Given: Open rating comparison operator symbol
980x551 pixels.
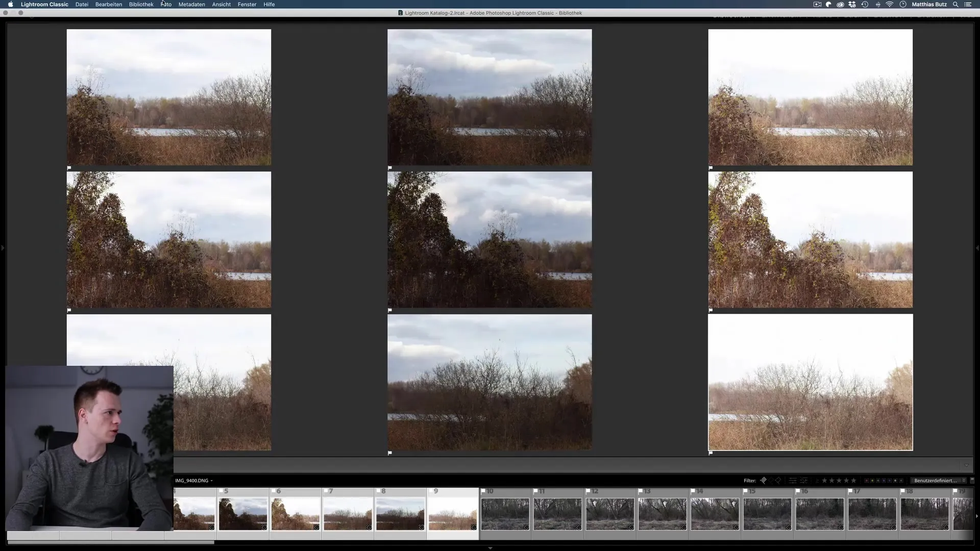Looking at the screenshot, I should (817, 481).
